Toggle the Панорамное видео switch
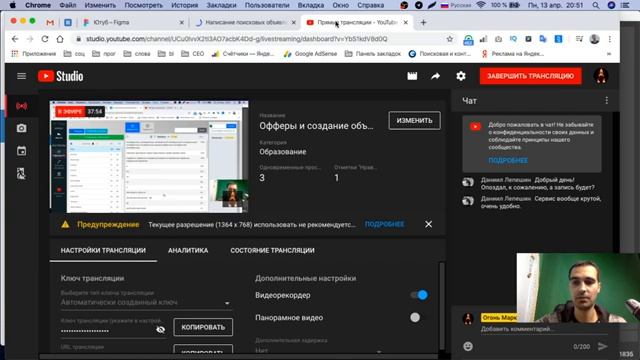Viewport: 640px width, 360px height. click(415, 317)
